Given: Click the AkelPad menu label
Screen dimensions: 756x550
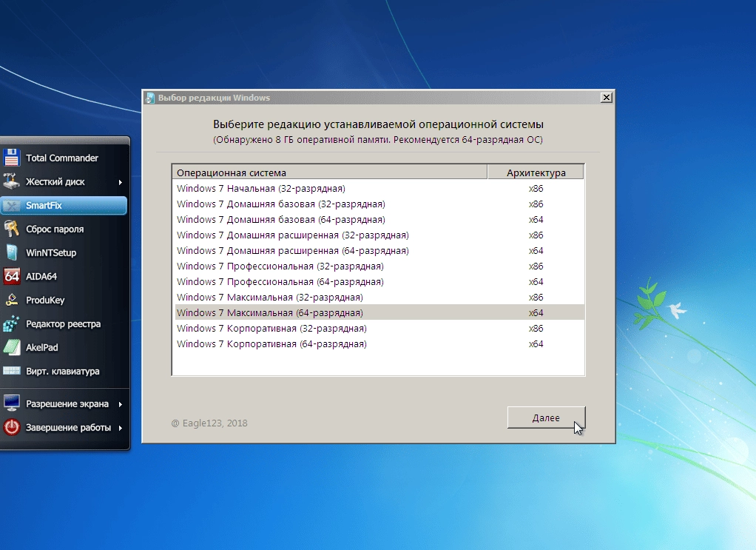Looking at the screenshot, I should [x=42, y=347].
